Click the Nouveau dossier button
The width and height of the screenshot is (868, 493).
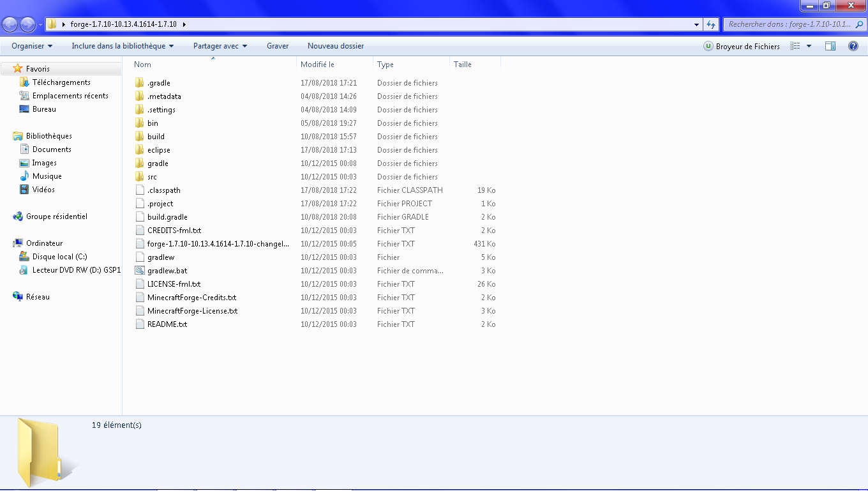(x=336, y=46)
